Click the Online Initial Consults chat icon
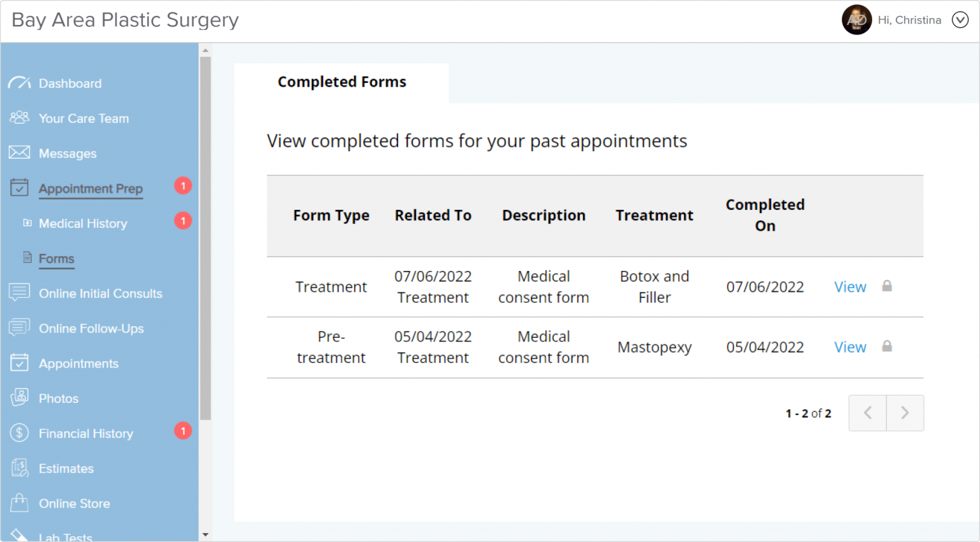980x542 pixels. point(19,293)
